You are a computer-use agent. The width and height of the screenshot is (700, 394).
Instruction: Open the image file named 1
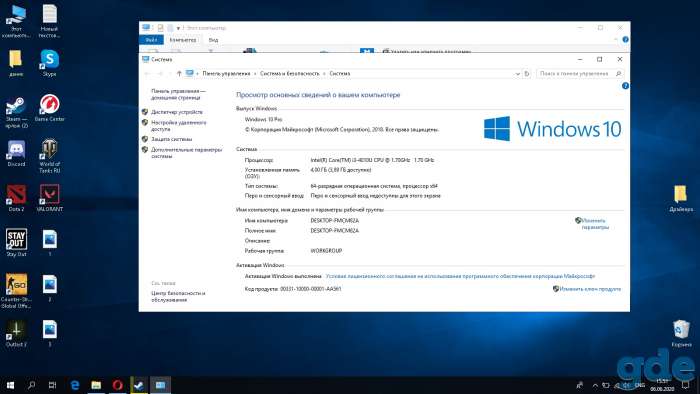pos(50,243)
